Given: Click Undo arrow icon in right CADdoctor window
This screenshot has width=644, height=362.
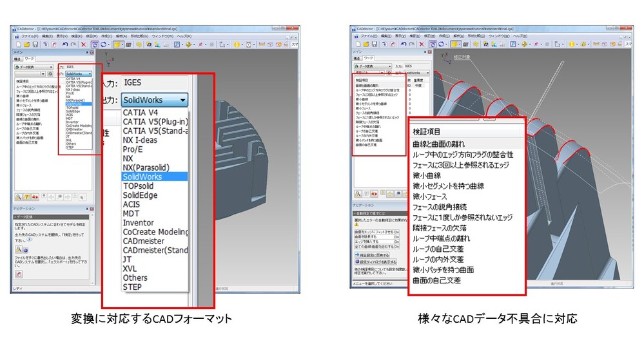Looking at the screenshot, I should pos(404,44).
